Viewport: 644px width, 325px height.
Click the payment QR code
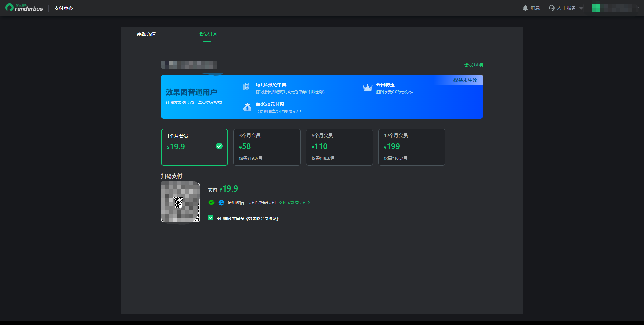point(180,202)
